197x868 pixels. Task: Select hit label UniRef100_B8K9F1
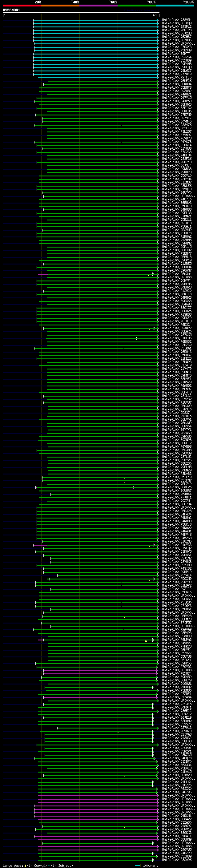(176, 379)
